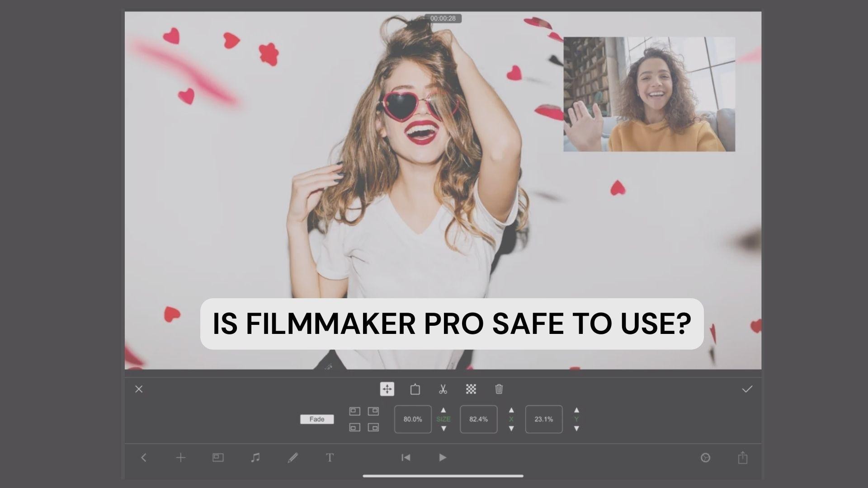
Task: Toggle the bottom-right corner placement preset
Action: pyautogui.click(x=373, y=428)
